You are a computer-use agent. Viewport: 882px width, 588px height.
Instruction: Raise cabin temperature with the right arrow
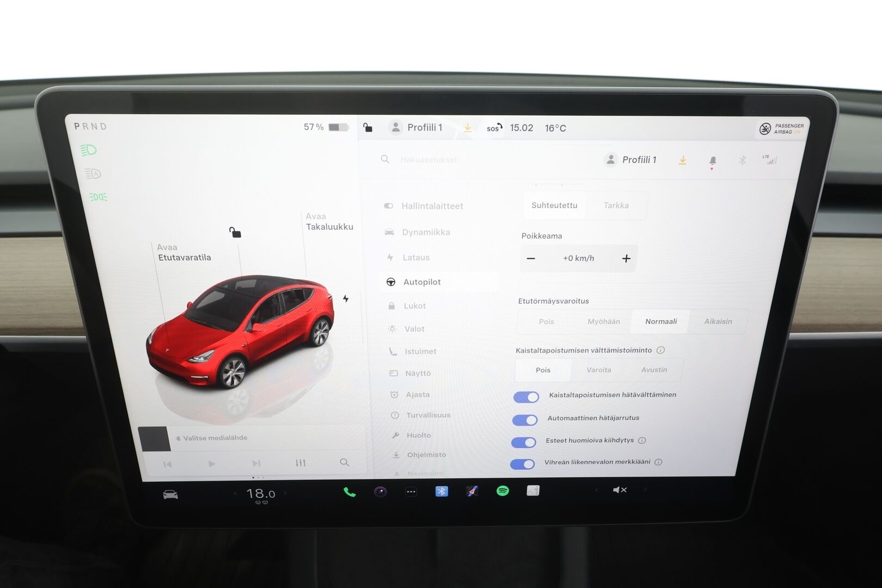285,493
